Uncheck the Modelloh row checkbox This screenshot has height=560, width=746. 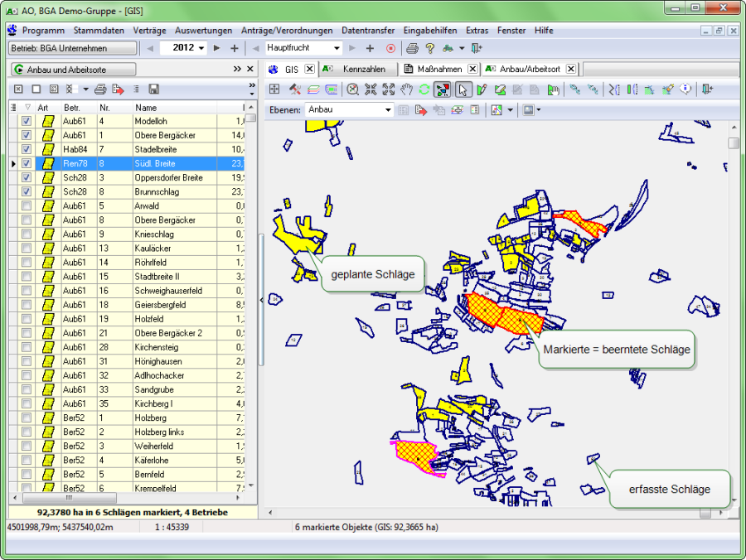27,121
